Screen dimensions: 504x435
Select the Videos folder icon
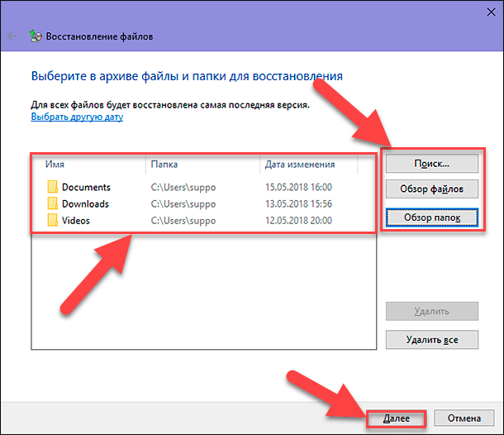pyautogui.click(x=52, y=220)
